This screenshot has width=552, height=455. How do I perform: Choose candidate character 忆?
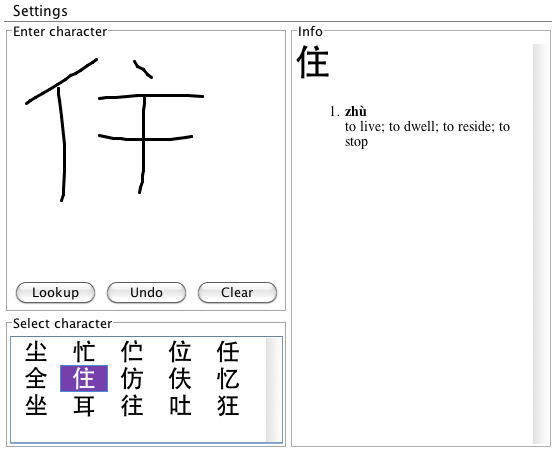point(228,379)
